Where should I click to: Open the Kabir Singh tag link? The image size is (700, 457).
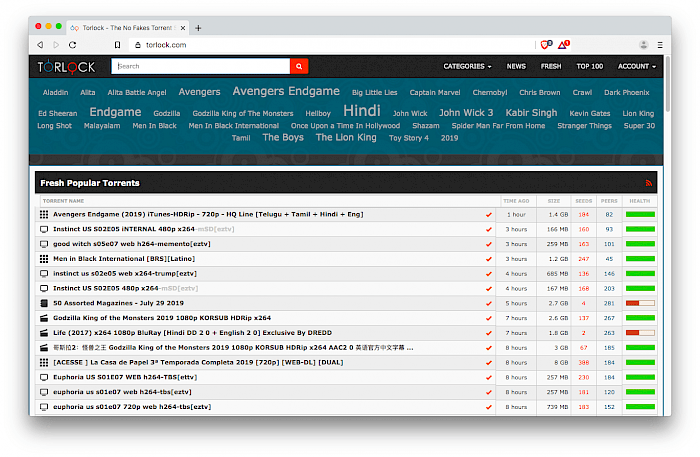[531, 112]
